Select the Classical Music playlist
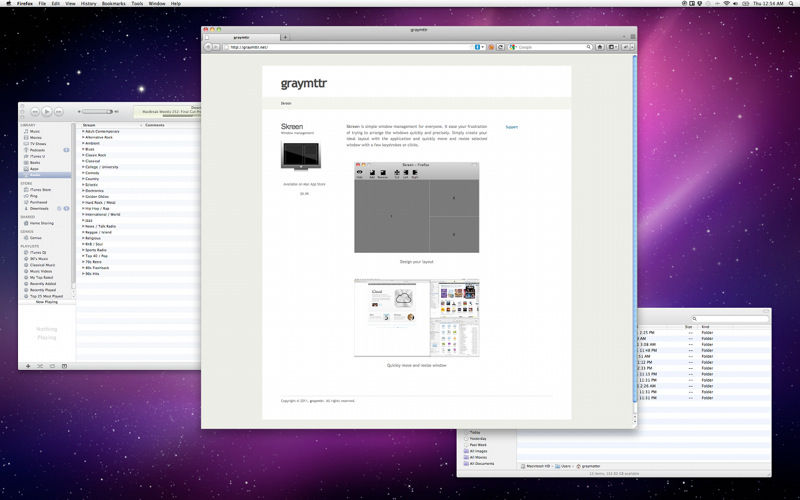 pos(42,265)
